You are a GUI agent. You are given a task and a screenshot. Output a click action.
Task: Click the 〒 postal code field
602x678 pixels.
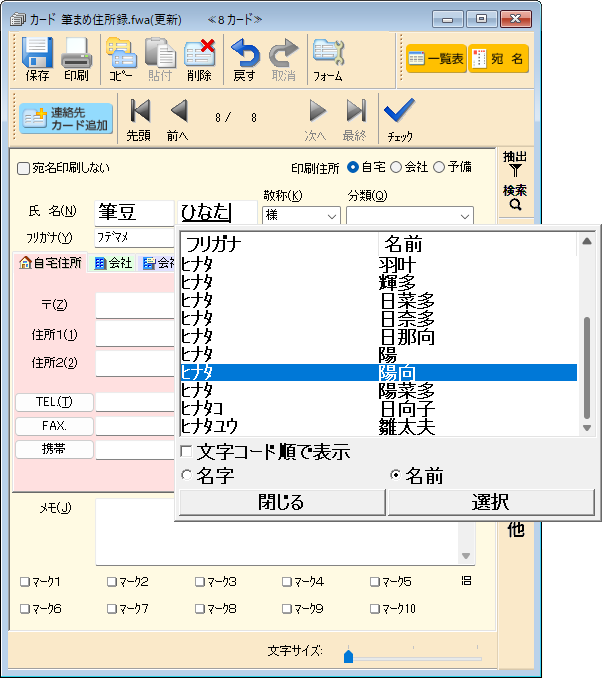[x=134, y=305]
